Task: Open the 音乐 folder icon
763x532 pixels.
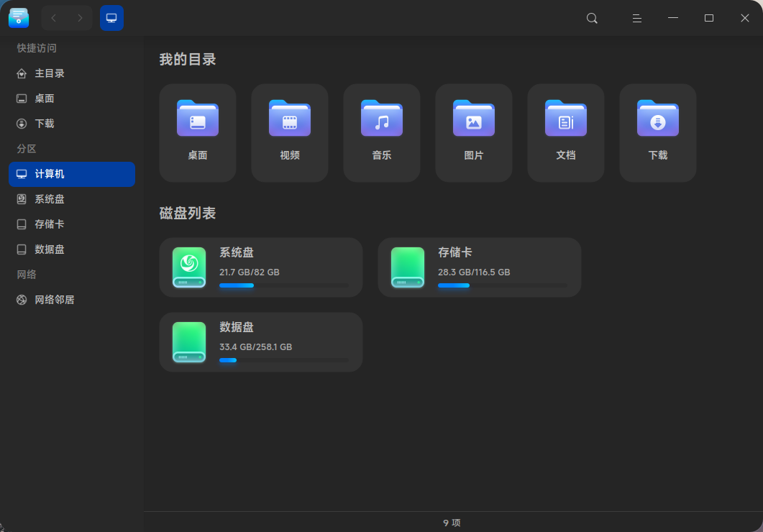Action: click(x=381, y=118)
